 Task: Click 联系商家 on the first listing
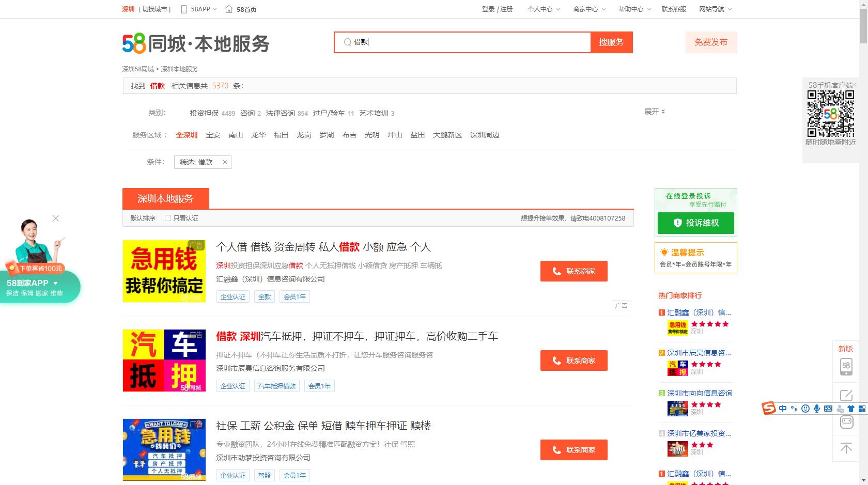[x=574, y=271]
